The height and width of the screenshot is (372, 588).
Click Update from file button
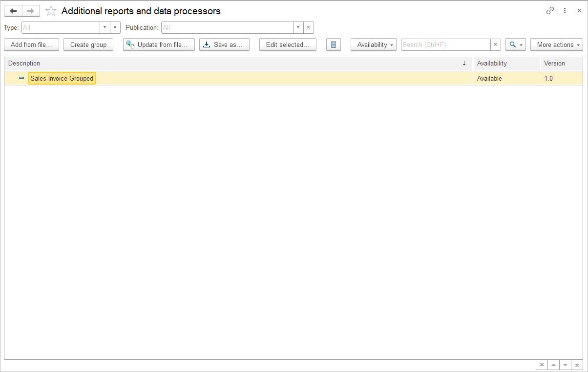point(159,44)
